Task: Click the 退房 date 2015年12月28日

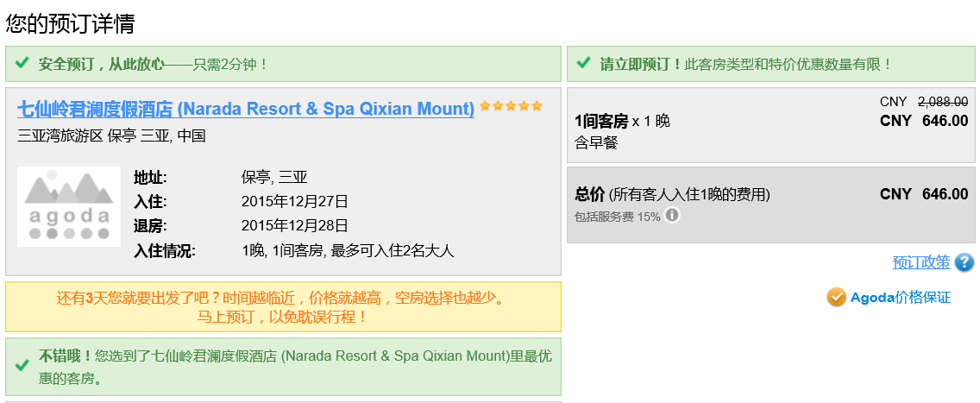Action: (294, 226)
